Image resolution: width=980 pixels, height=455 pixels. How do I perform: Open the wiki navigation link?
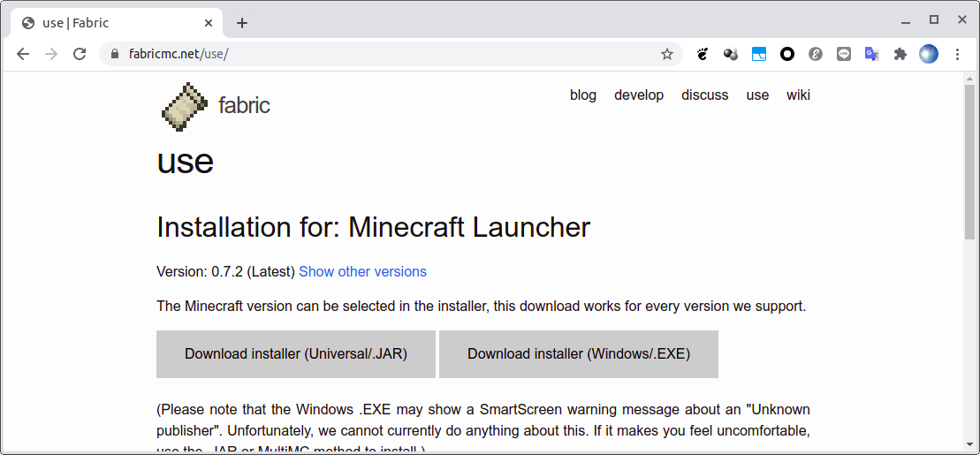[x=798, y=95]
